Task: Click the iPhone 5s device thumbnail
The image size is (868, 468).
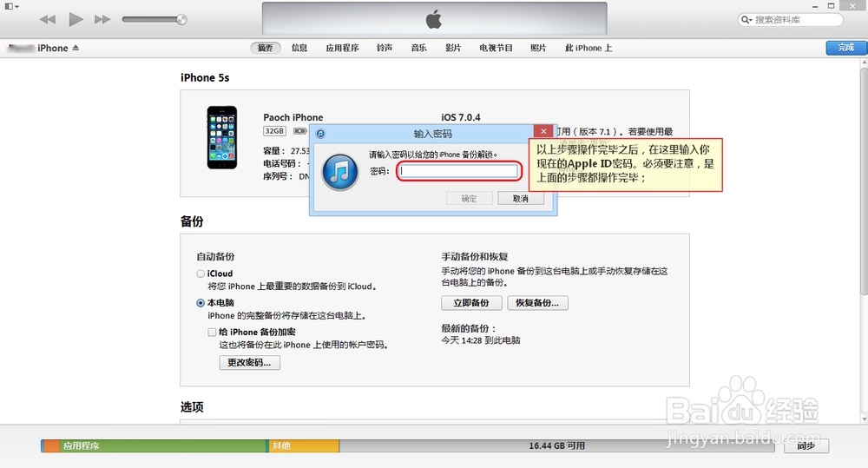Action: [222, 137]
